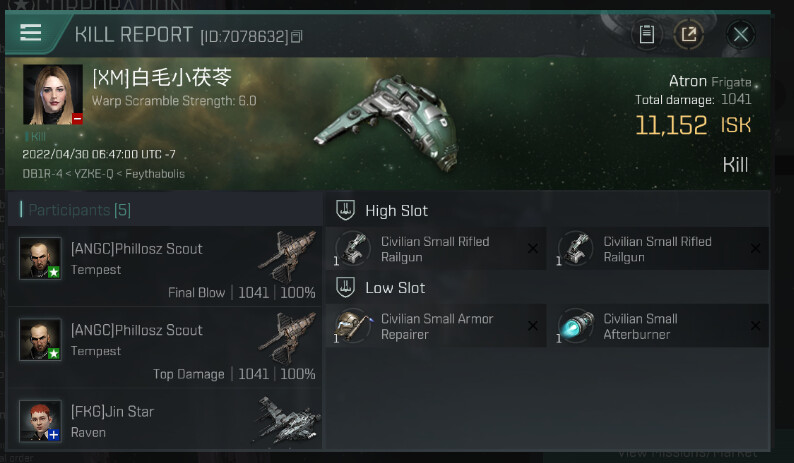The image size is (794, 463).
Task: Select the Civilian Small Armor Repairer icon
Action: tap(352, 326)
